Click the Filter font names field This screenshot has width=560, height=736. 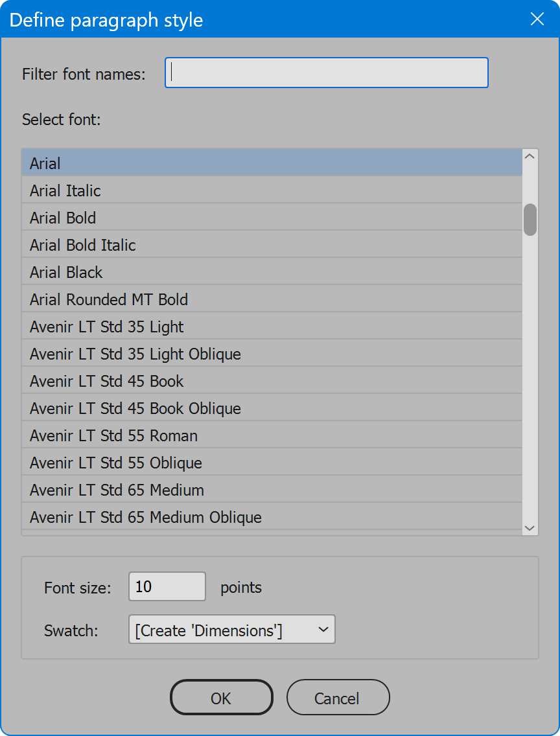point(326,73)
